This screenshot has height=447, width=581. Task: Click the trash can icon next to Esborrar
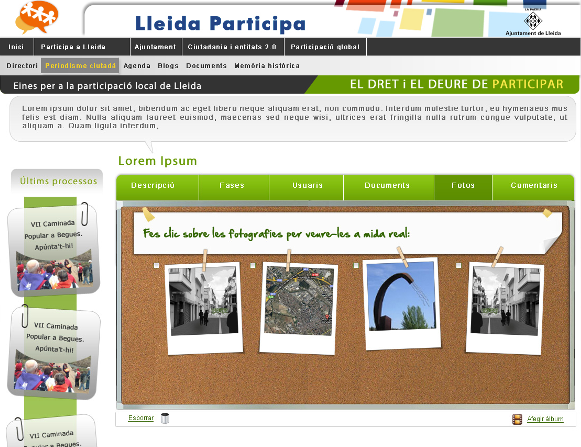tap(165, 418)
